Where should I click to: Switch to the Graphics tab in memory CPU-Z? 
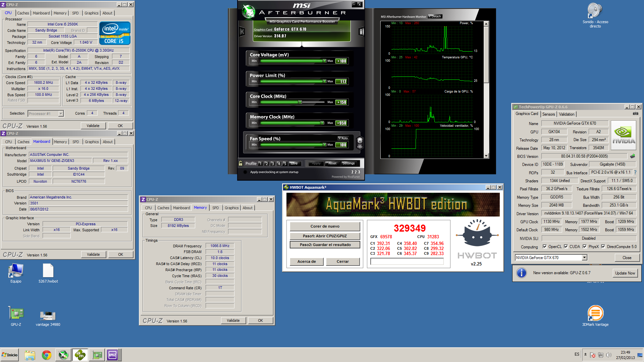tap(232, 208)
